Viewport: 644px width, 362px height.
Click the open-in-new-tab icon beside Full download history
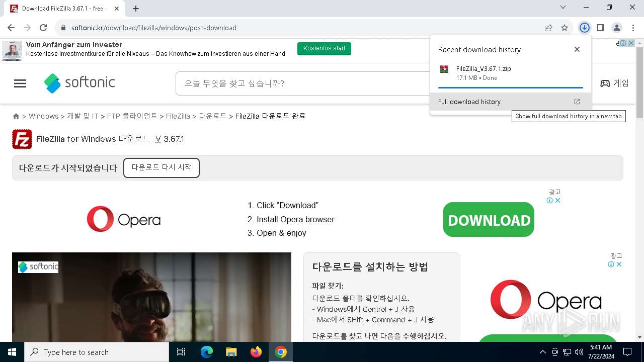577,102
